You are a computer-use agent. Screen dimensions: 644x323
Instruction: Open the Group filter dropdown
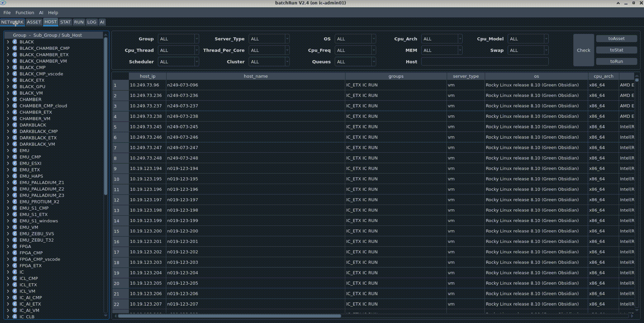pos(178,39)
